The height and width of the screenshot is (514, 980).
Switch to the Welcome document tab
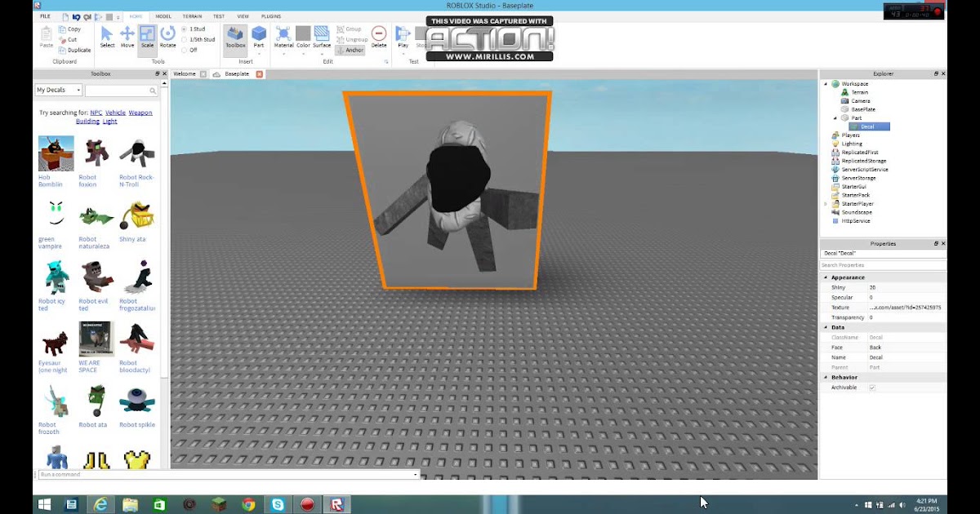pyautogui.click(x=185, y=74)
